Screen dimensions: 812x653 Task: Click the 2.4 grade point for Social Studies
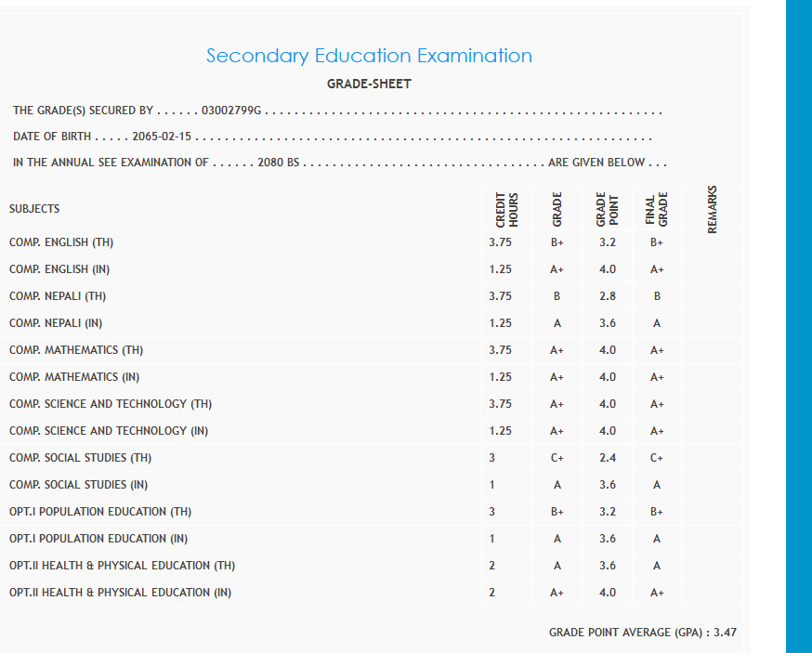[607, 458]
